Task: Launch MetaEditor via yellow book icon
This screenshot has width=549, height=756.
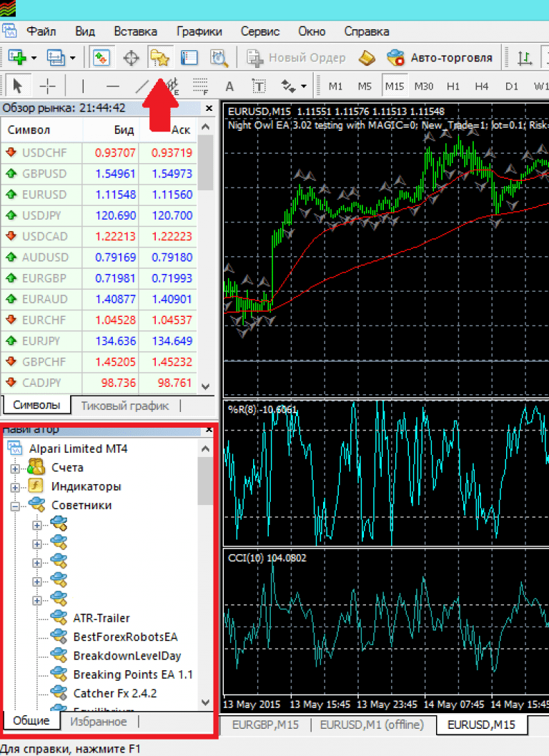Action: tap(367, 58)
